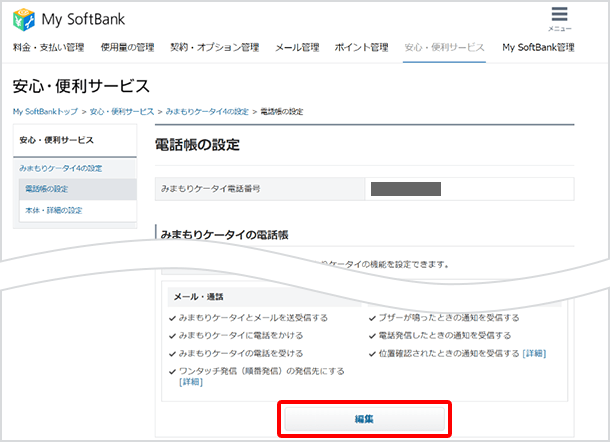This screenshot has height=442, width=610.
Task: Click 電話発信したときの通知を受信する text
Action: point(445,335)
